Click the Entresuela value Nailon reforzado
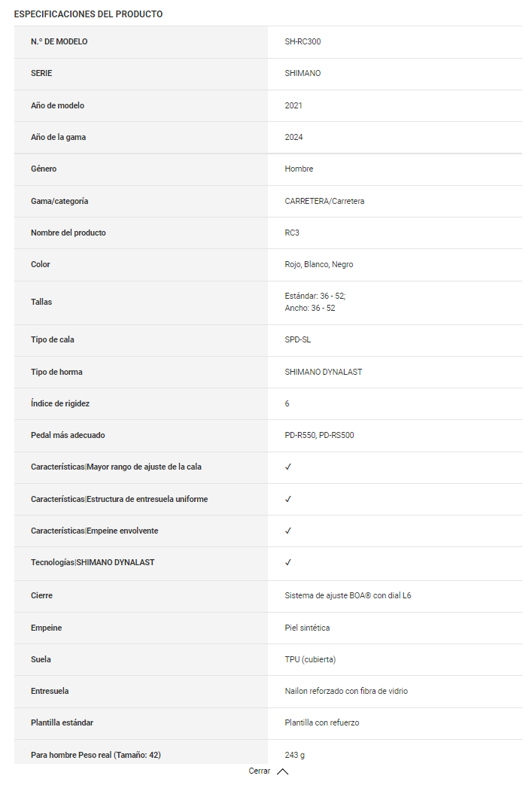The image size is (532, 800). [x=346, y=691]
